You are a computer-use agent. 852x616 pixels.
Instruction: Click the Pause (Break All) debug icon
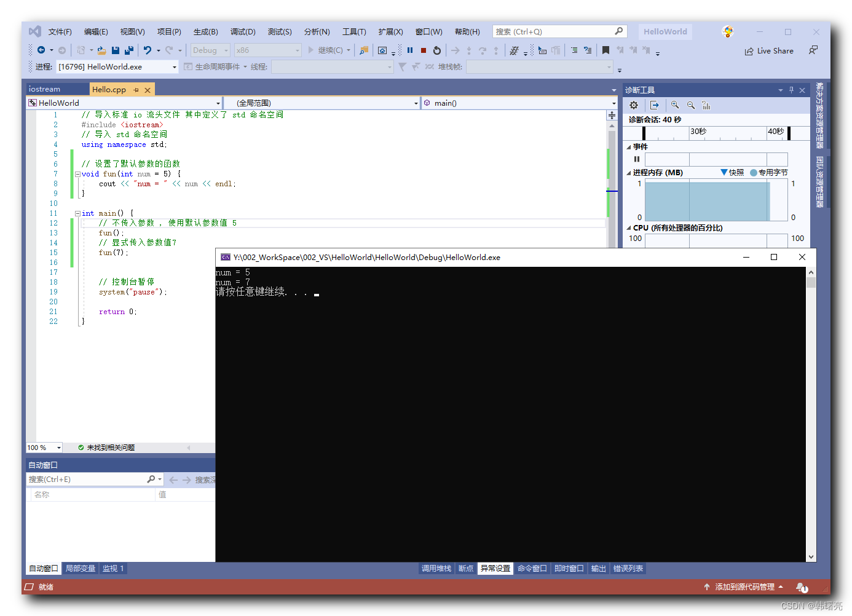[x=410, y=50]
